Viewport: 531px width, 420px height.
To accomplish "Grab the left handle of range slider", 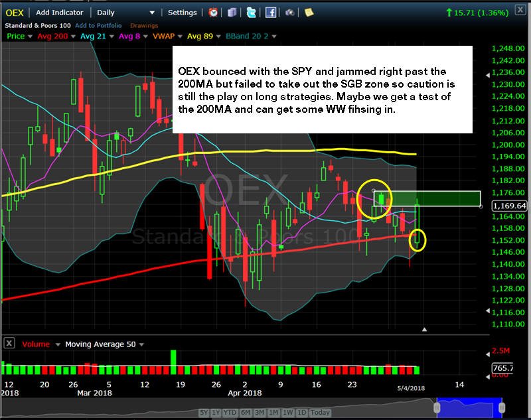I will click(x=437, y=407).
